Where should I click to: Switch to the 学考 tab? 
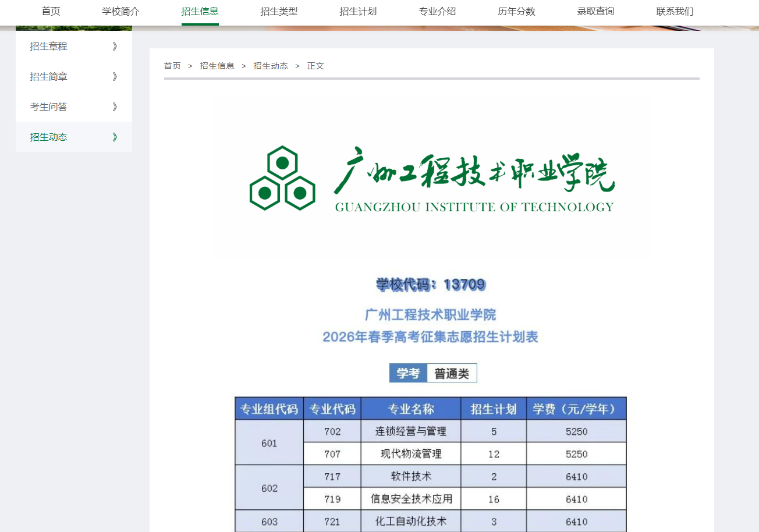(408, 373)
